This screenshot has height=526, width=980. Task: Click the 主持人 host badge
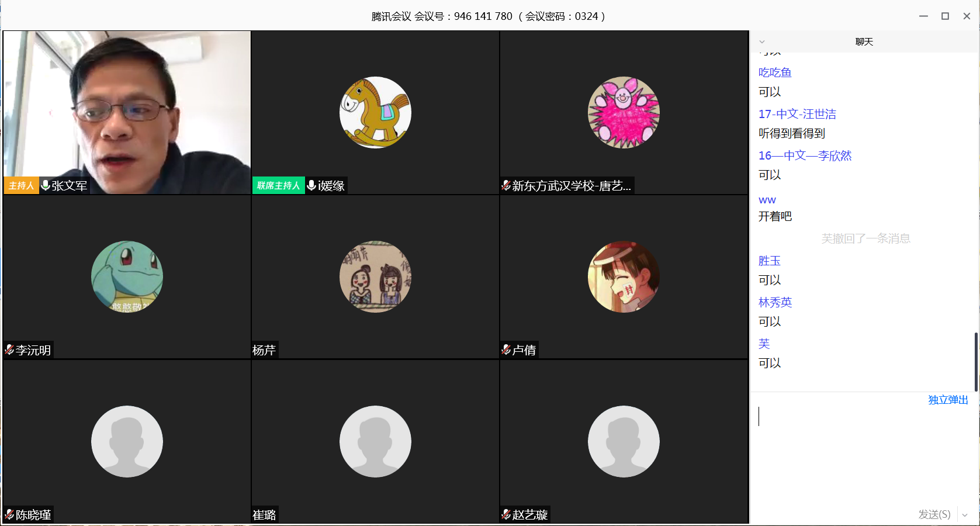pos(21,185)
